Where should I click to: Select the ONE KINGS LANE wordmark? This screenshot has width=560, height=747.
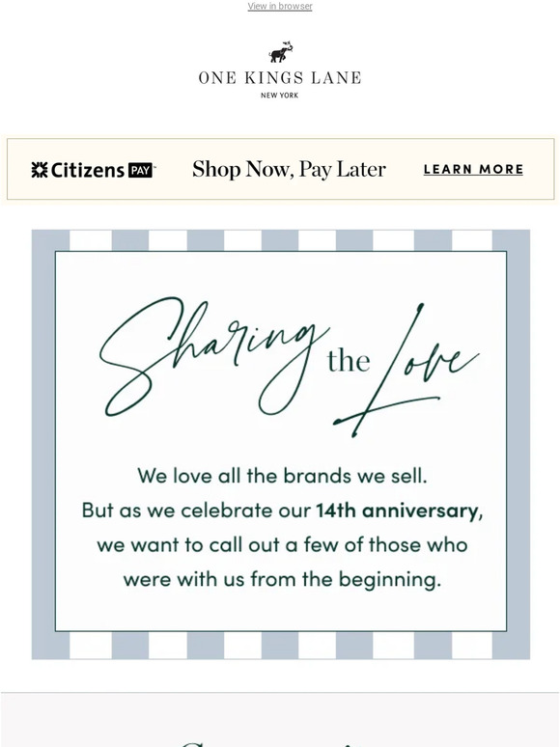[280, 78]
